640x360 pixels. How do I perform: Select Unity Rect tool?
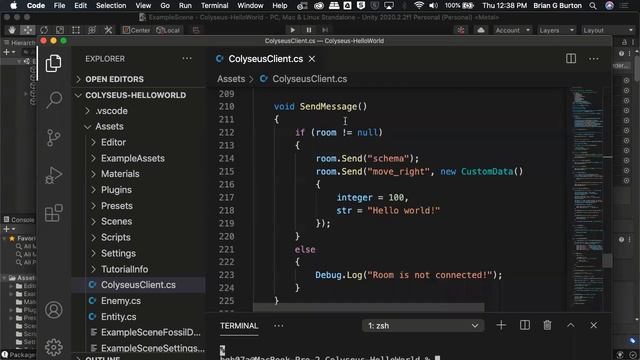pos(76,30)
